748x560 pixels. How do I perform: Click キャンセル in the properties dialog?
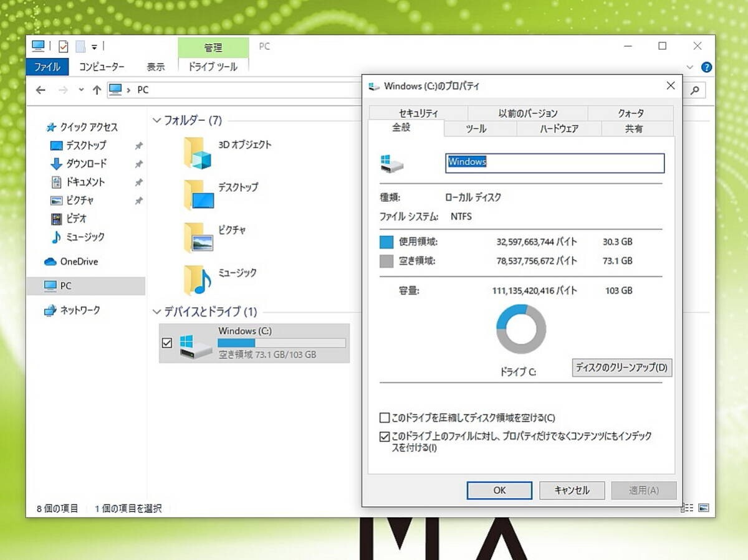coord(572,490)
